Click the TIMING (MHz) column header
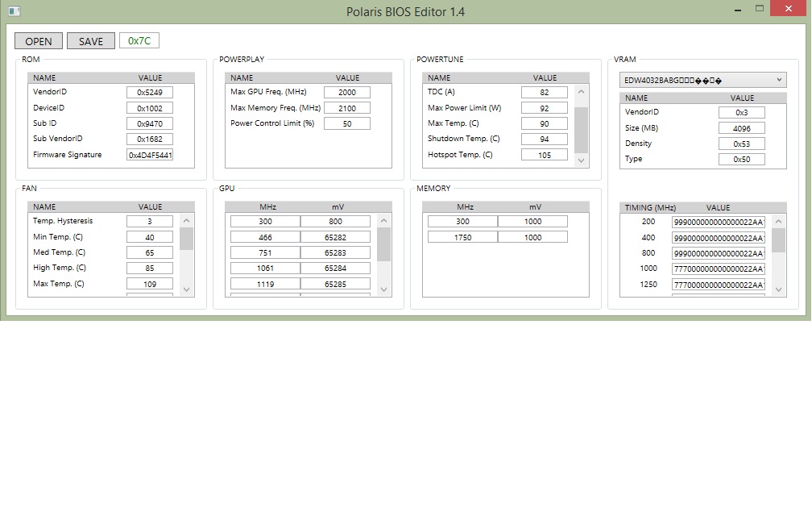Screen dimensions: 812x508 tap(650, 207)
